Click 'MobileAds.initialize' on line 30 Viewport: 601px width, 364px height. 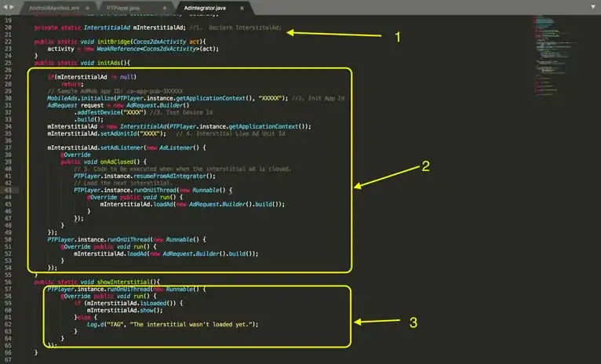click(80, 99)
